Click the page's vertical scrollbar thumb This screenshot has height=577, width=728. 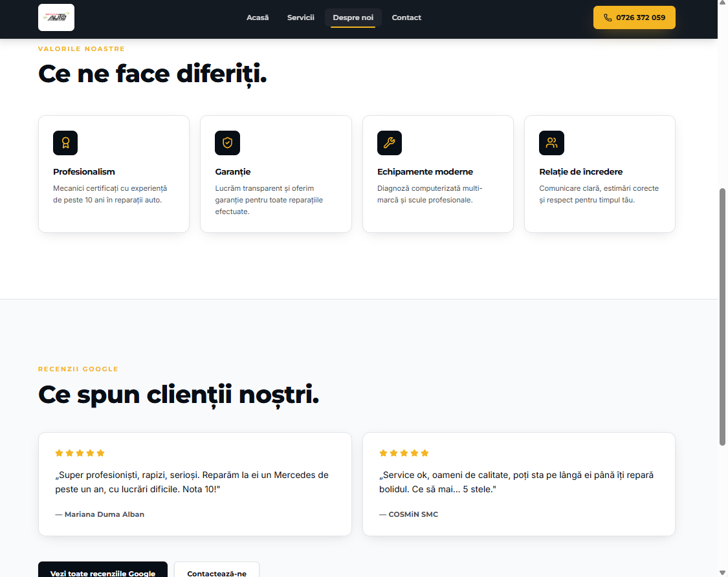click(722, 317)
